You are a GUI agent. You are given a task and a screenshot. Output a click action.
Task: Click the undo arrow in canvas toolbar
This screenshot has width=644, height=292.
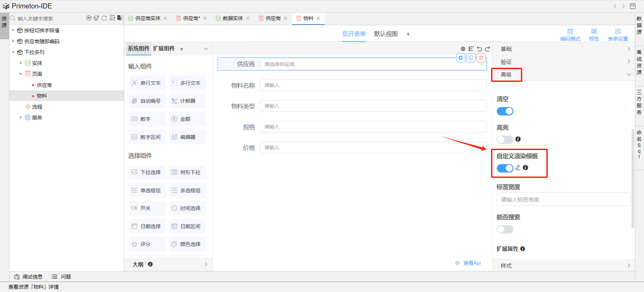tap(479, 49)
